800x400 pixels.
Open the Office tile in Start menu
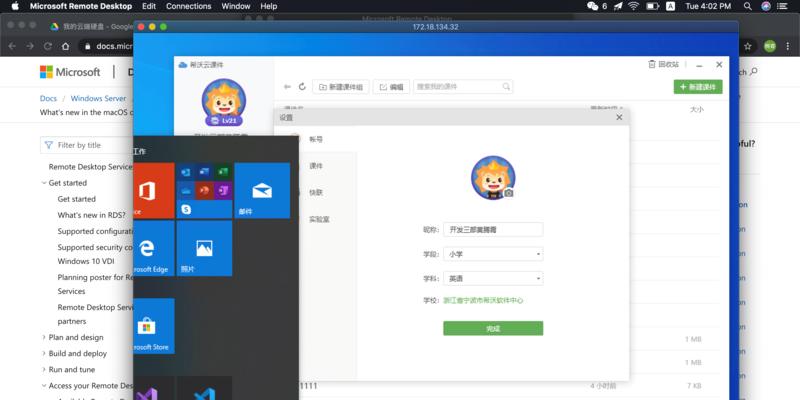pyautogui.click(x=154, y=191)
